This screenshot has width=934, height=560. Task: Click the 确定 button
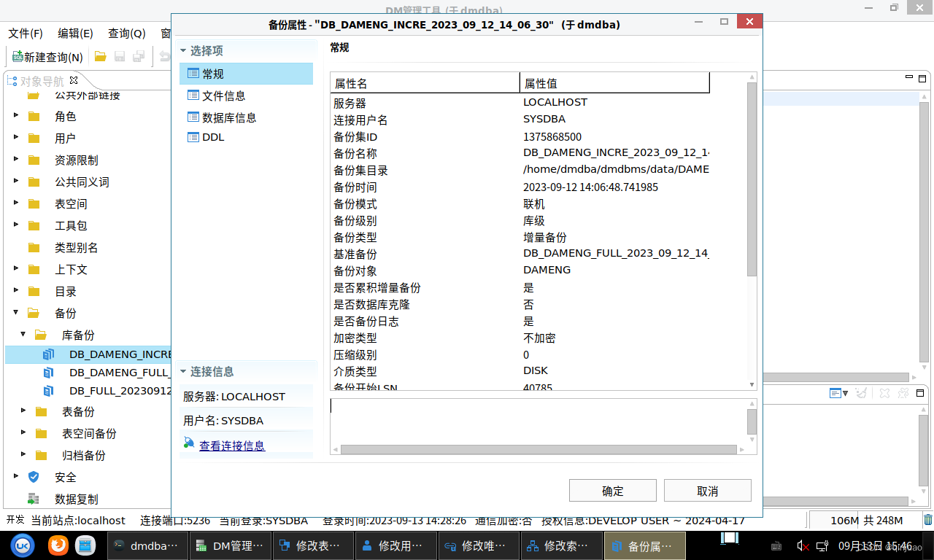pos(613,491)
